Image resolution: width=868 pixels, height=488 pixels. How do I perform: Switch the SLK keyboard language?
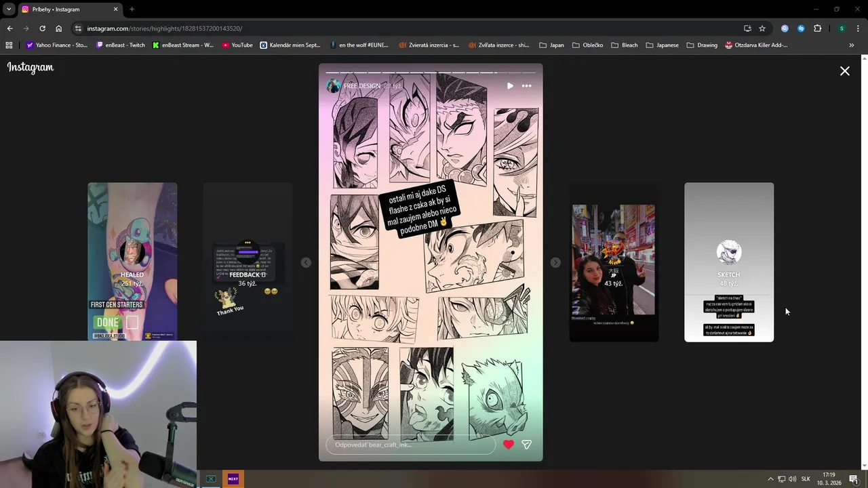click(806, 479)
